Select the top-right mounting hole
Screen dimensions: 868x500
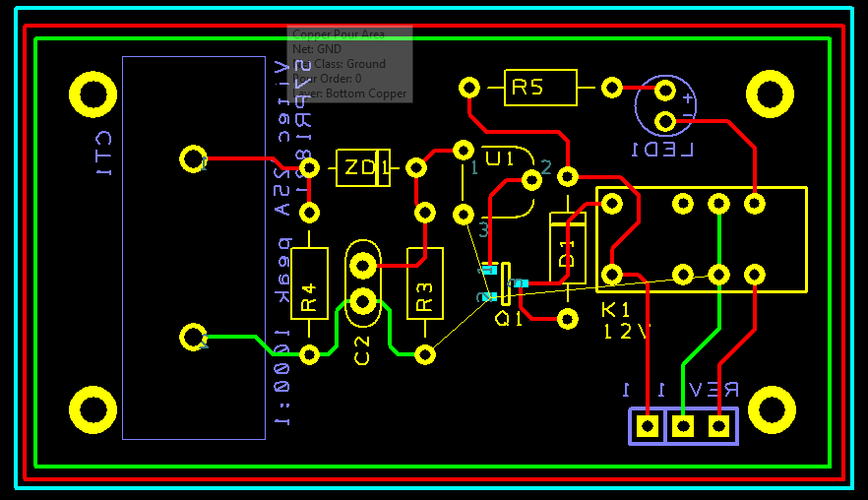tap(770, 94)
